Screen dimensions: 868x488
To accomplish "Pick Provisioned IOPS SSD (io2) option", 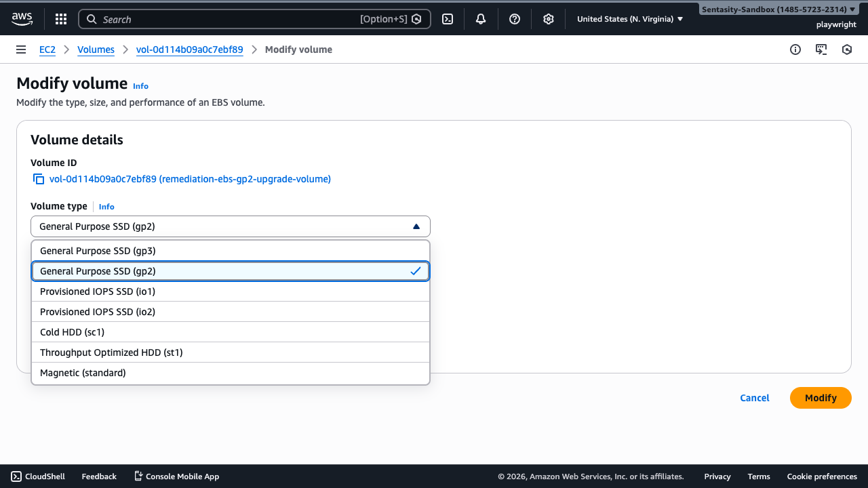I will click(231, 312).
